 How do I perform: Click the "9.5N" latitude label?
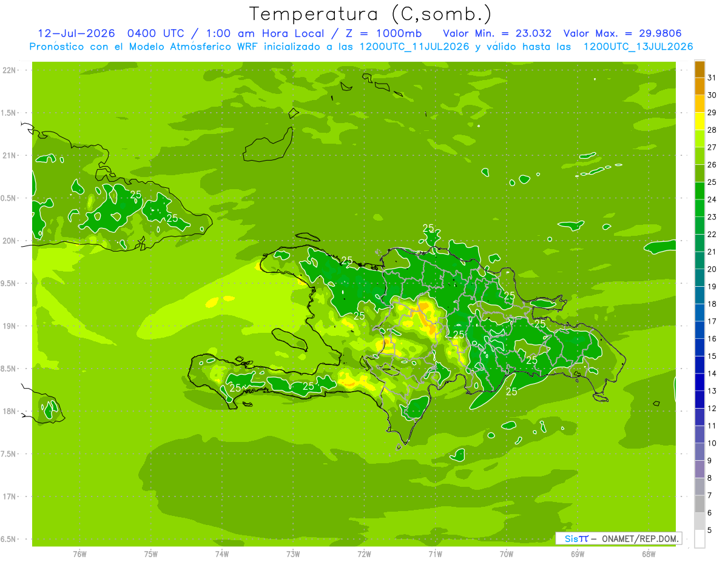pyautogui.click(x=9, y=284)
